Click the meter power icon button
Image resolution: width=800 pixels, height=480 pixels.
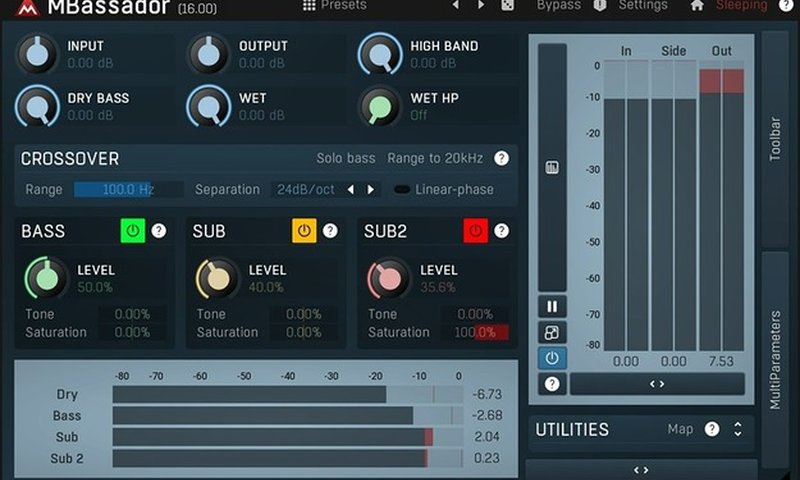tap(552, 358)
